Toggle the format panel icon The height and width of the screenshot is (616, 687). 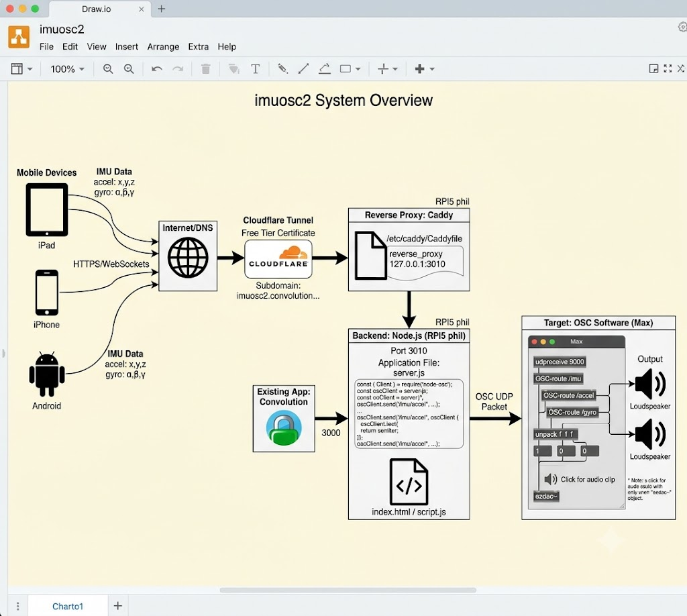click(653, 68)
